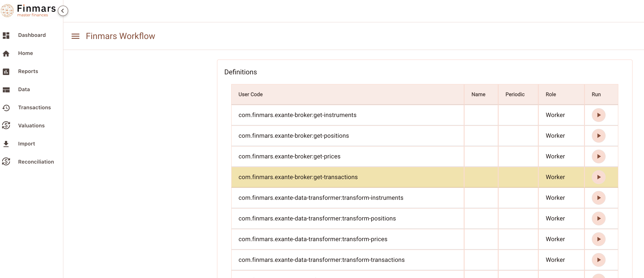Select the transform-positions definition row
644x278 pixels.
tap(424, 219)
